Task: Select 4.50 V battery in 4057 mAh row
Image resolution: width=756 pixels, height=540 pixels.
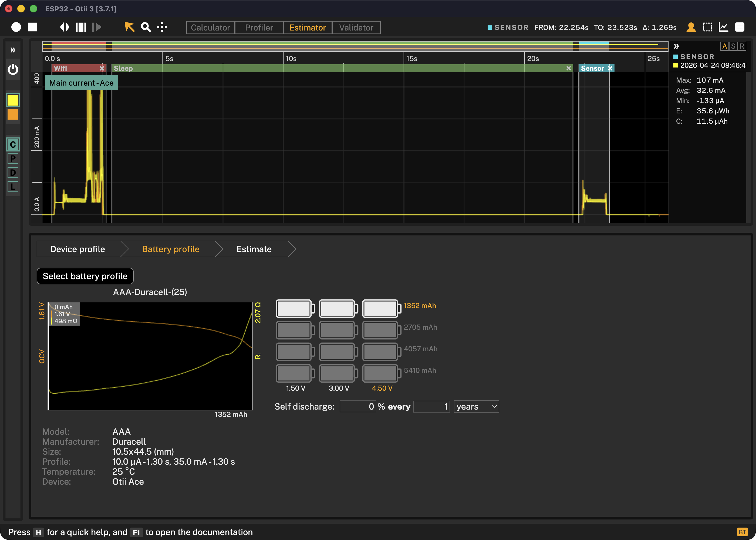Action: point(382,352)
